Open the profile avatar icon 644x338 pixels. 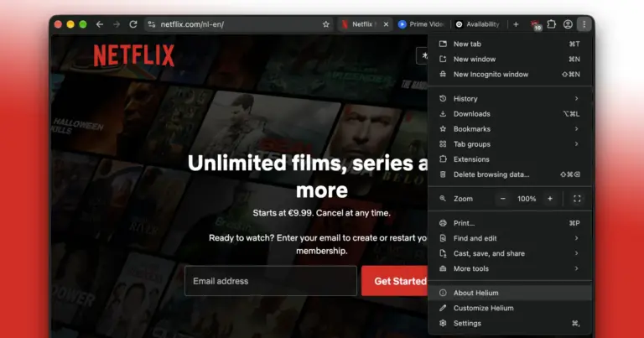(x=568, y=24)
